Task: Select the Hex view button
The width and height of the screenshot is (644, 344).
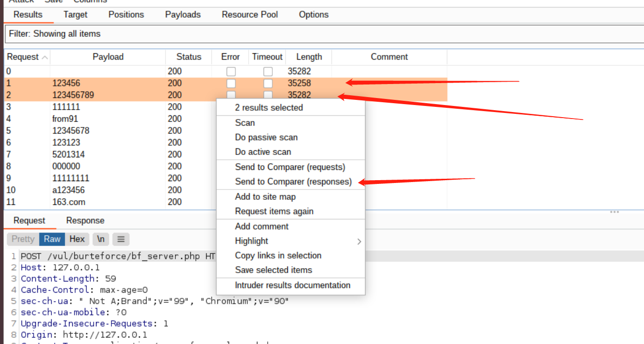Action: (77, 239)
